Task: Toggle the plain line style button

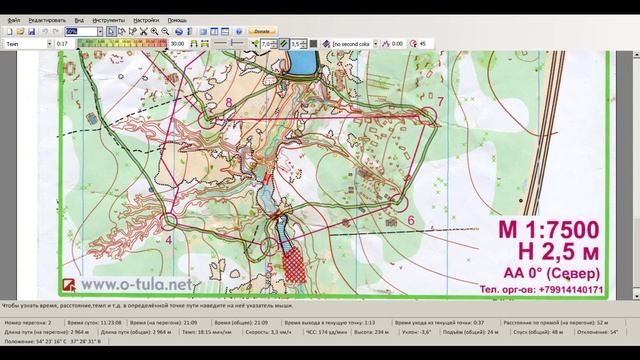Action: coord(220,43)
